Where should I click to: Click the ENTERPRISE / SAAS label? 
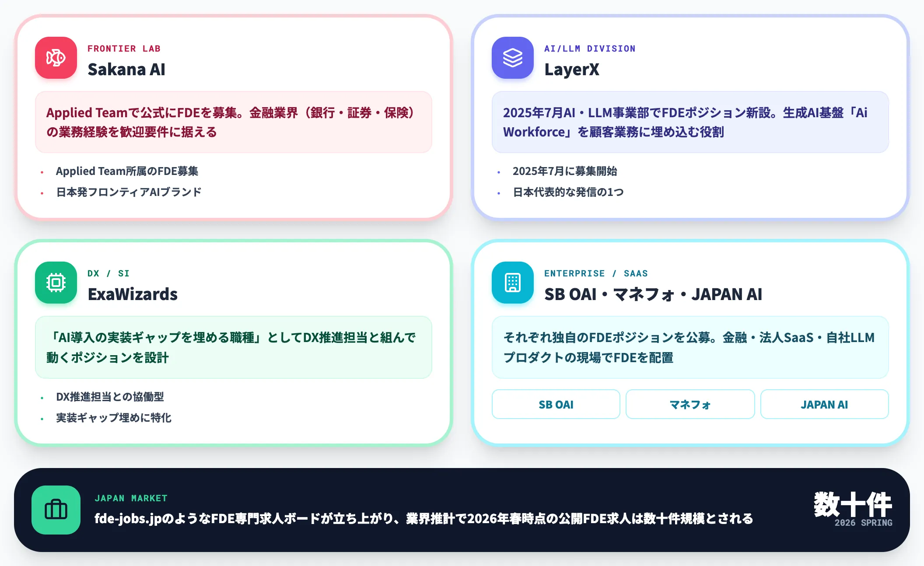[596, 273]
